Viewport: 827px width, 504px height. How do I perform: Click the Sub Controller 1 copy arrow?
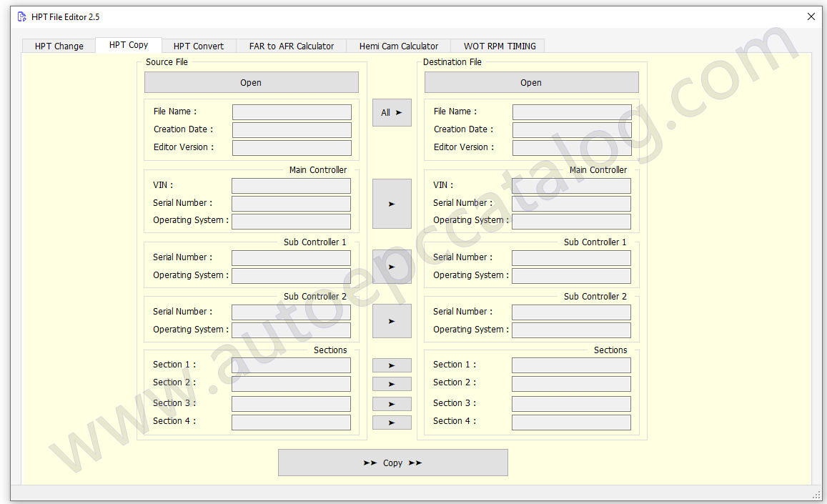coord(392,267)
